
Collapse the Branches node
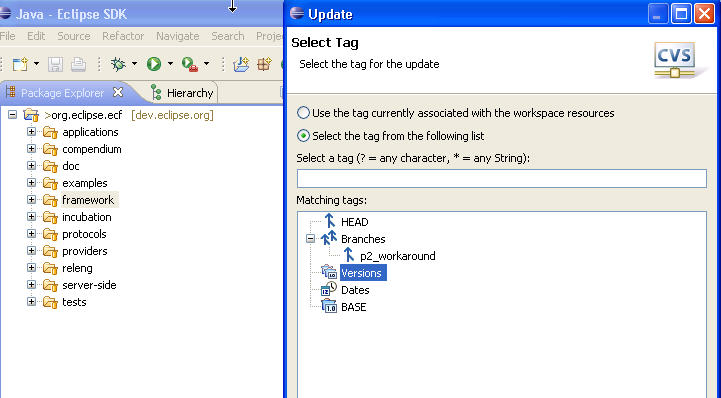tap(311, 239)
